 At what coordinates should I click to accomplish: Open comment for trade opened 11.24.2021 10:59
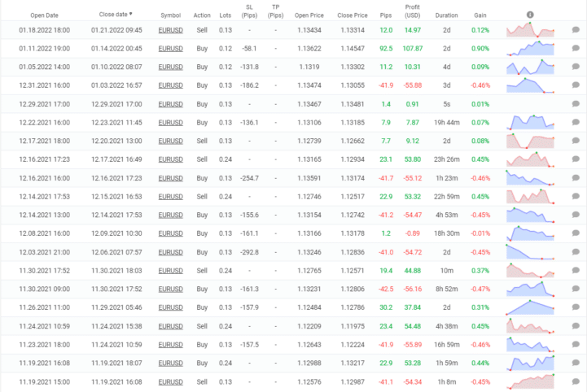(x=576, y=326)
